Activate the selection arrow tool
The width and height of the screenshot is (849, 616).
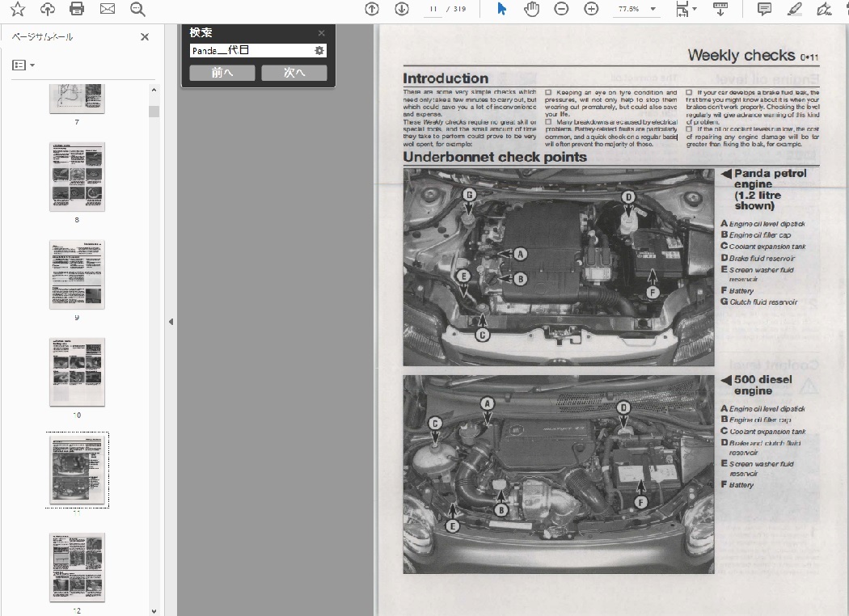pos(501,9)
